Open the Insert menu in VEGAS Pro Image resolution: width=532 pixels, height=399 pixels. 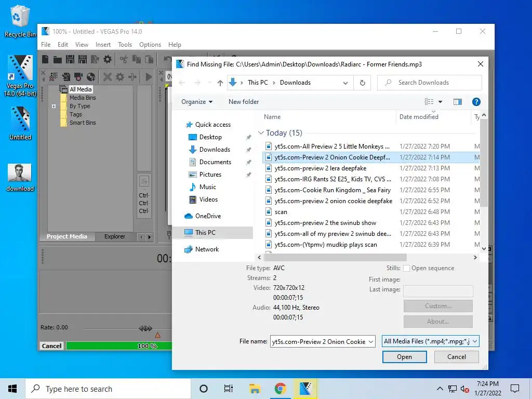[103, 45]
